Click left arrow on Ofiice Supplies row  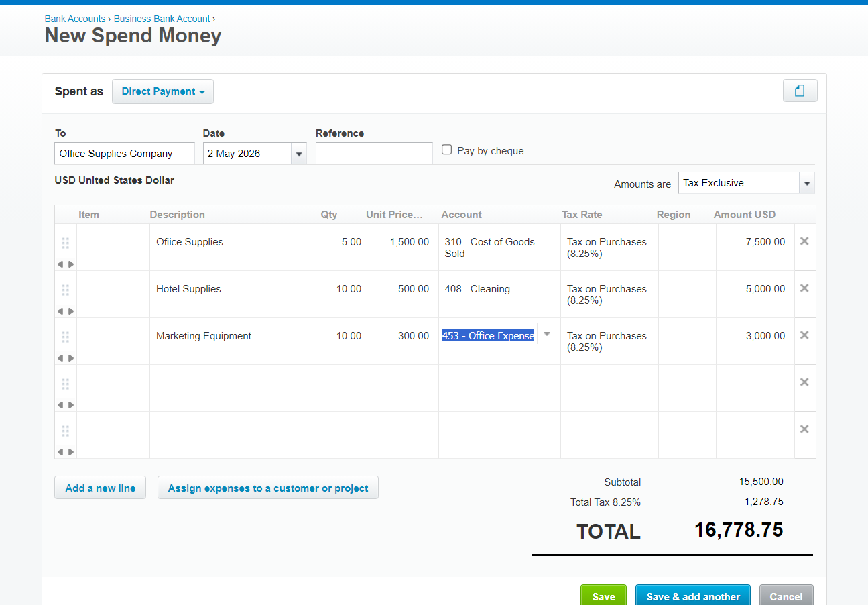[x=60, y=264]
